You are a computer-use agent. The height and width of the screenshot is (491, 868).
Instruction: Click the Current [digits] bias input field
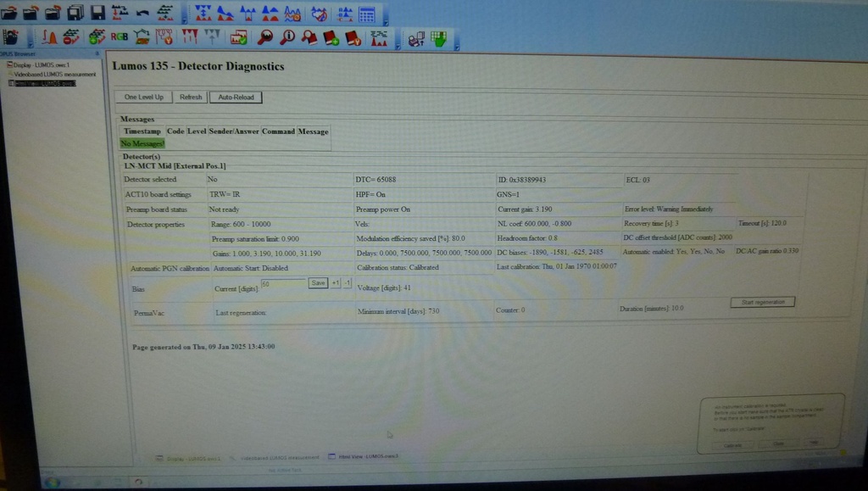283,284
